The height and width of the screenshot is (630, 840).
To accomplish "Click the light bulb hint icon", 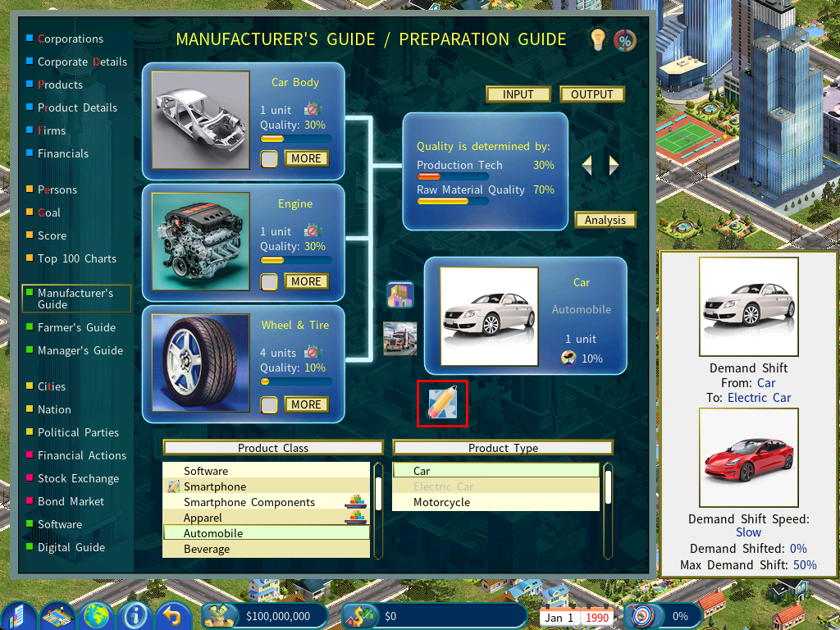I will [x=600, y=39].
